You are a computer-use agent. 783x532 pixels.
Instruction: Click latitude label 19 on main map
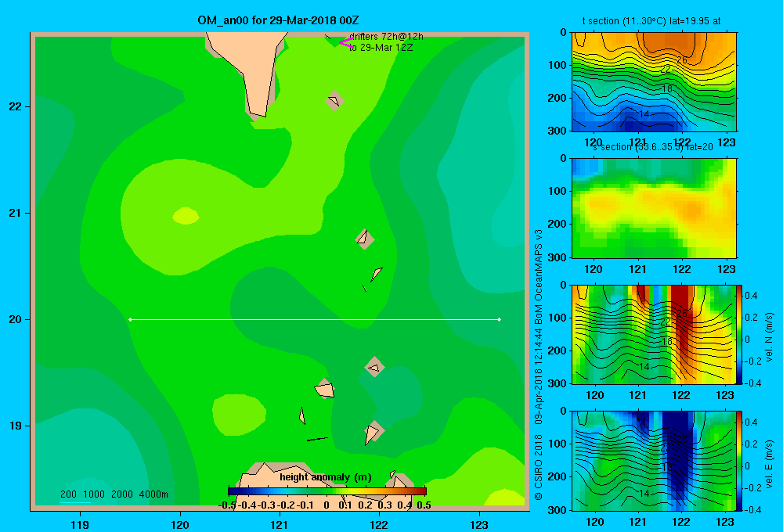click(x=16, y=426)
